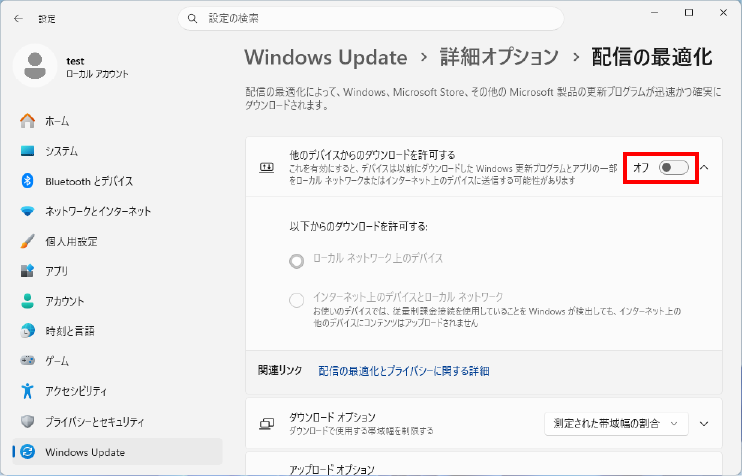Open ホーム in sidebar
Image resolution: width=742 pixels, height=476 pixels.
tap(117, 121)
